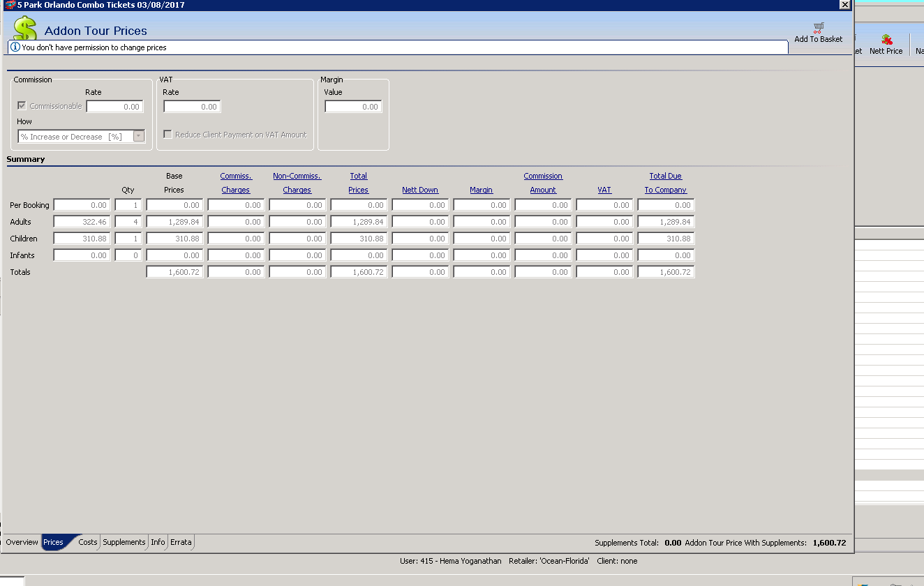Select Children Total Due To Company field
924x586 pixels.
tap(666, 239)
